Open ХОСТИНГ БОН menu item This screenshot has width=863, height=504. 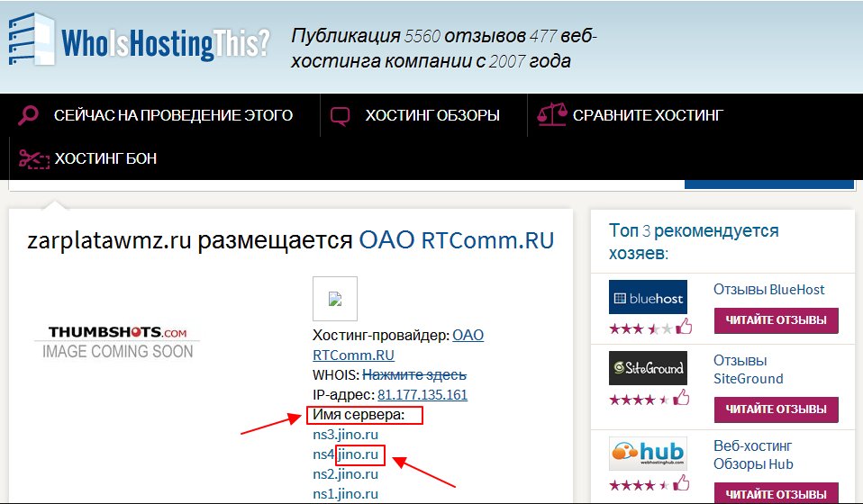[105, 158]
